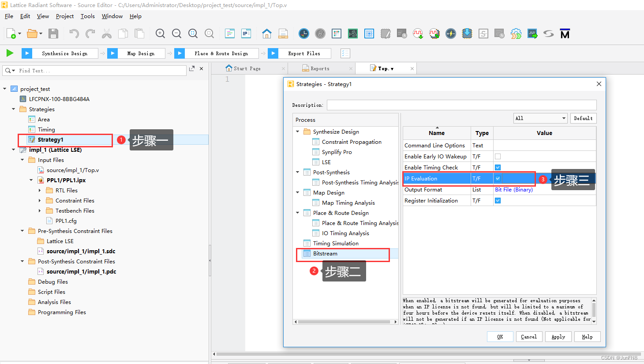The width and height of the screenshot is (644, 364).
Task: Run the Map Design play arrow
Action: coord(112,53)
